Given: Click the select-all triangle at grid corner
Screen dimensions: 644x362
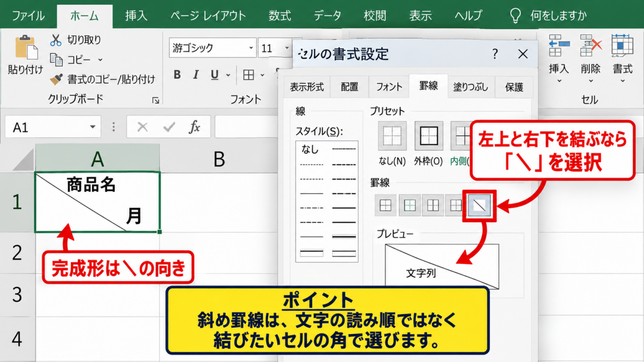Looking at the screenshot, I should click(24, 160).
